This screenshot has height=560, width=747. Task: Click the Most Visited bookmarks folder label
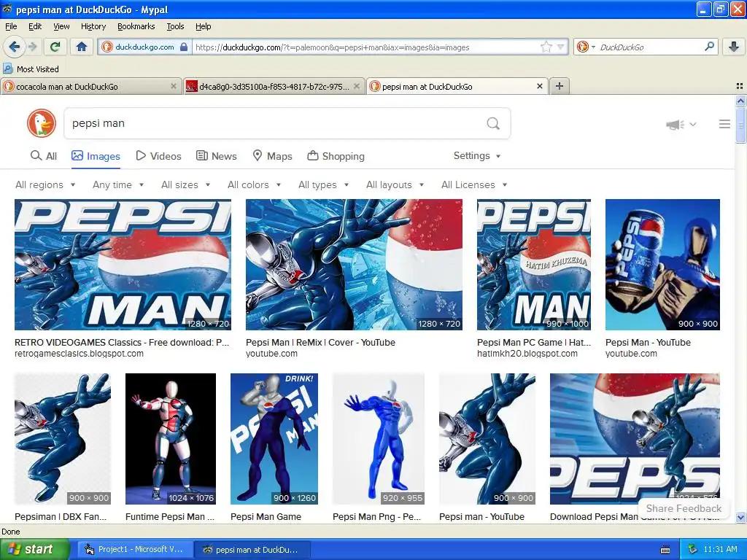(x=38, y=69)
